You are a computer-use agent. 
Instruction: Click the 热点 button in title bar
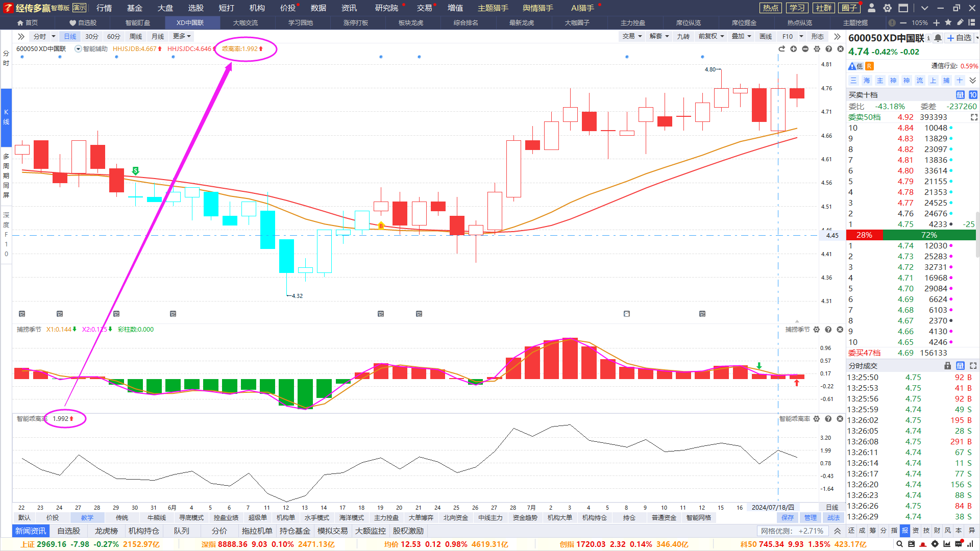tap(770, 8)
